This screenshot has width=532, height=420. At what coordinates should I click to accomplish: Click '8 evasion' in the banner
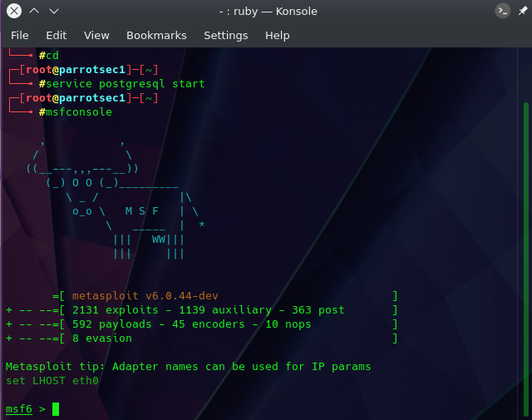(102, 338)
